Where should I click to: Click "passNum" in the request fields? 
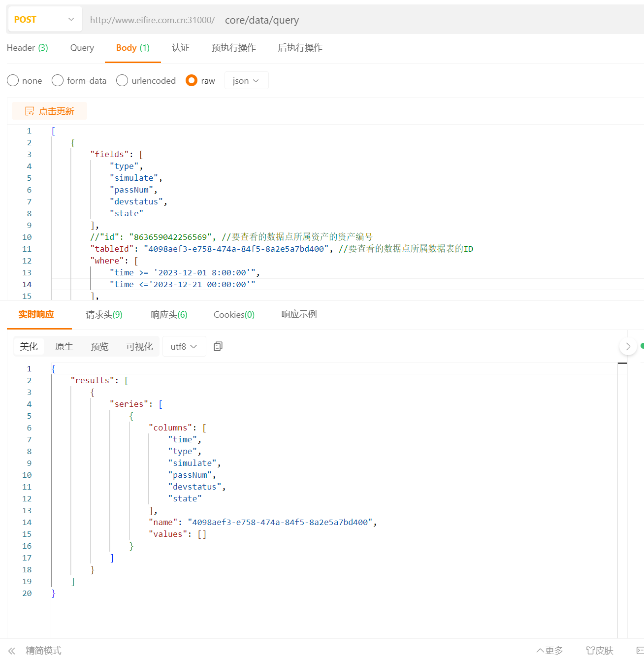[x=131, y=190]
